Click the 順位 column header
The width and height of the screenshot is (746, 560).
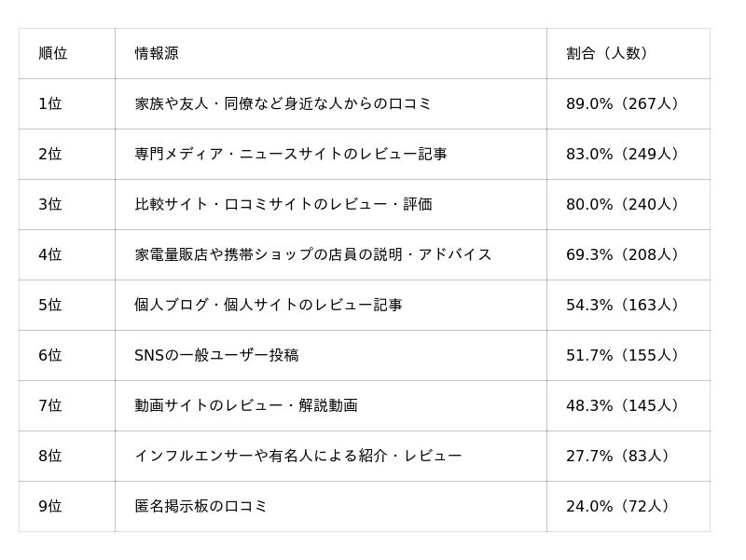coord(53,53)
